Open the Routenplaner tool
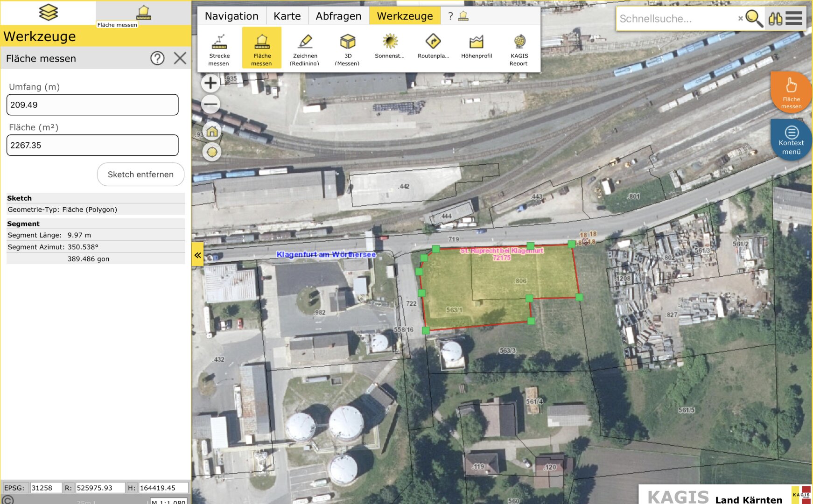 pyautogui.click(x=433, y=47)
